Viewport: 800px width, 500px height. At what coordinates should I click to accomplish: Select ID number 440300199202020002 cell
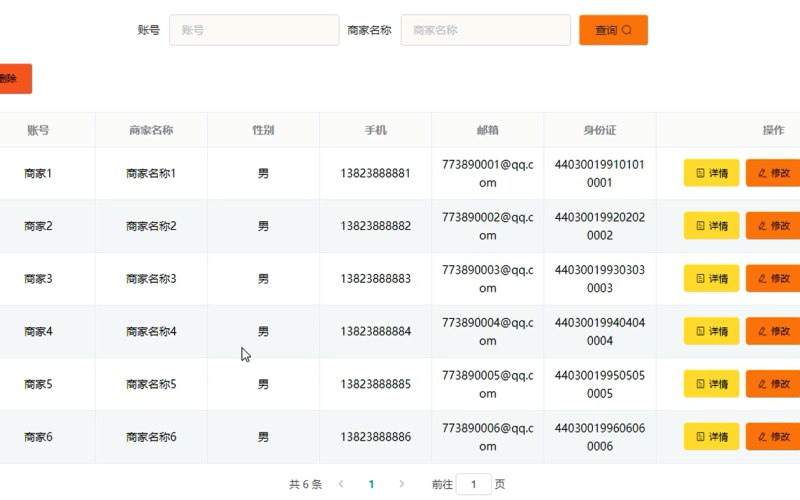pos(600,226)
